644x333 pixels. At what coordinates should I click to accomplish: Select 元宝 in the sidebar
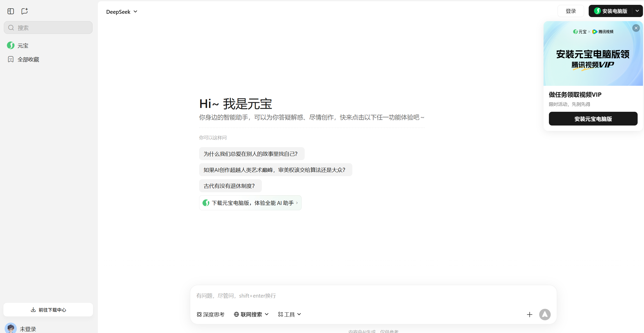[23, 45]
